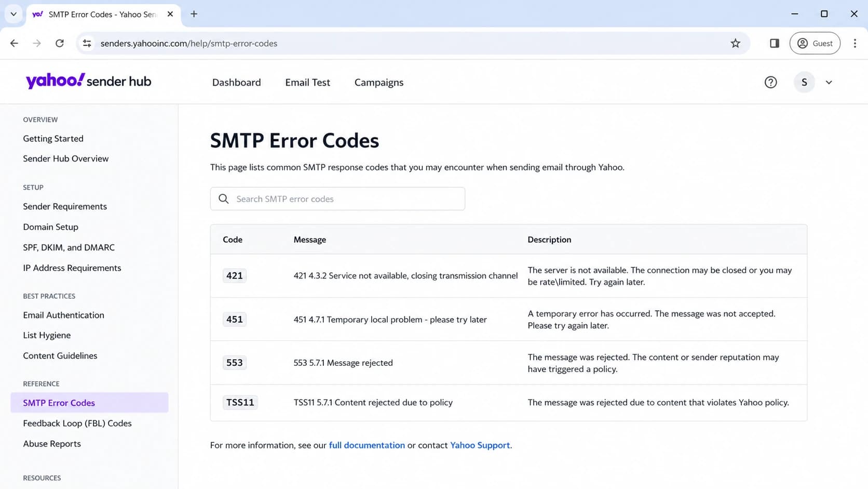View site information icon in address bar
The height and width of the screenshot is (489, 868).
(87, 43)
